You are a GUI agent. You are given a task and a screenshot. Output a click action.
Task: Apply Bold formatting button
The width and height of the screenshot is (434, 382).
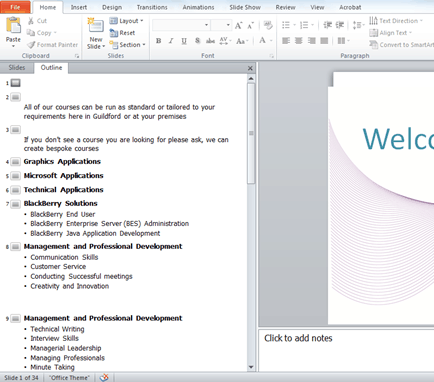click(159, 41)
